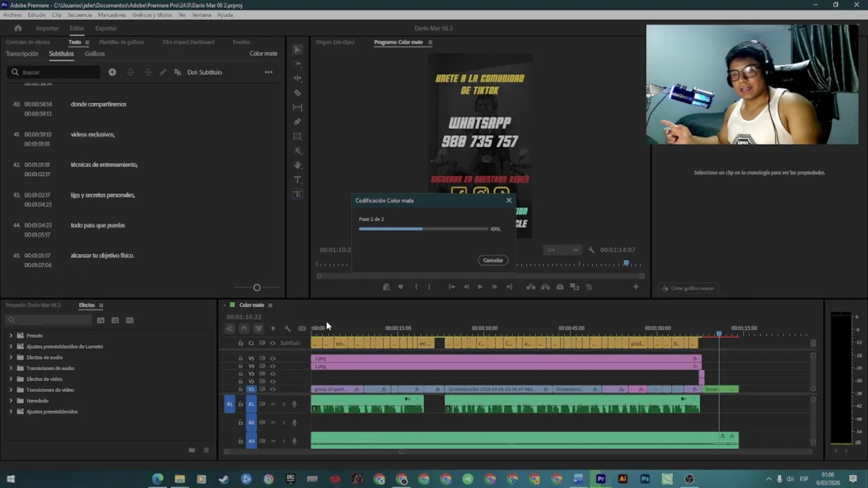This screenshot has height=488, width=868.
Task: Switch to the Importar workspace
Action: coord(47,28)
